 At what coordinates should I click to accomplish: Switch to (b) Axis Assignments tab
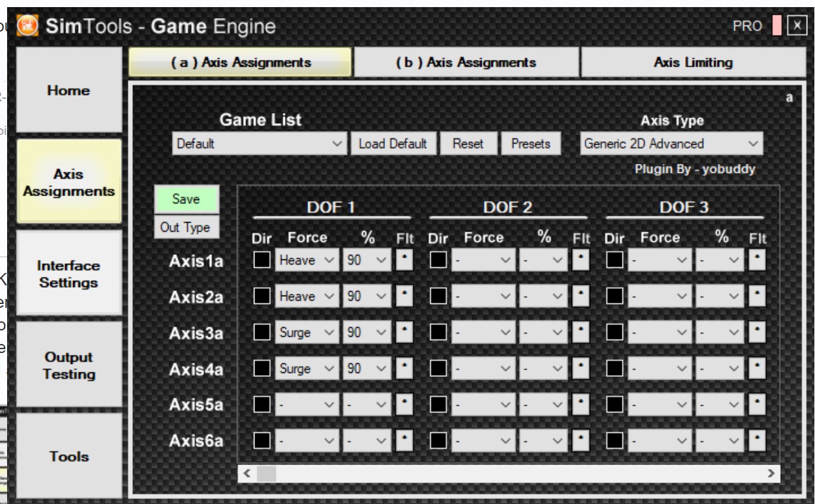(x=466, y=63)
